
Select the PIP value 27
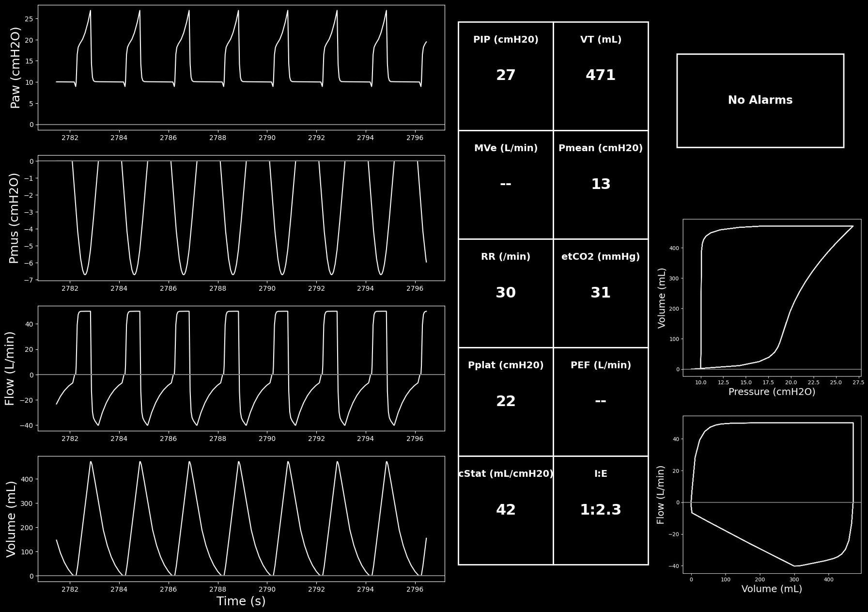(x=506, y=75)
